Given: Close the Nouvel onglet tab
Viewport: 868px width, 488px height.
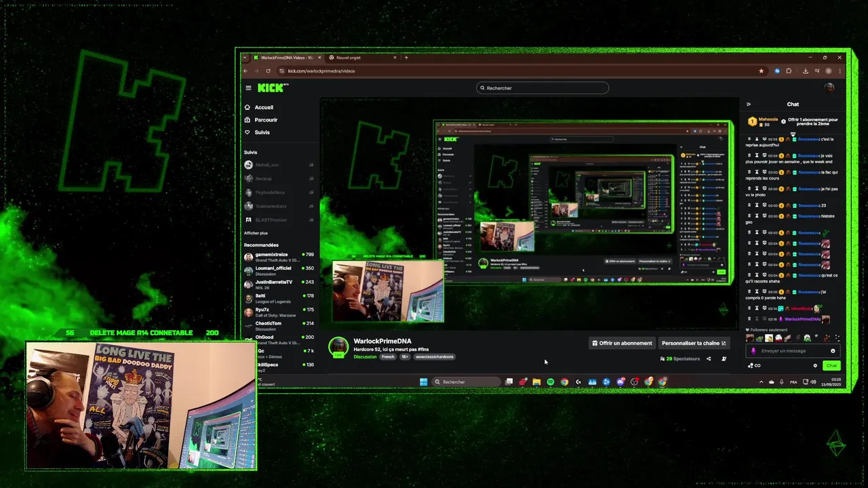Looking at the screenshot, I should click(395, 58).
